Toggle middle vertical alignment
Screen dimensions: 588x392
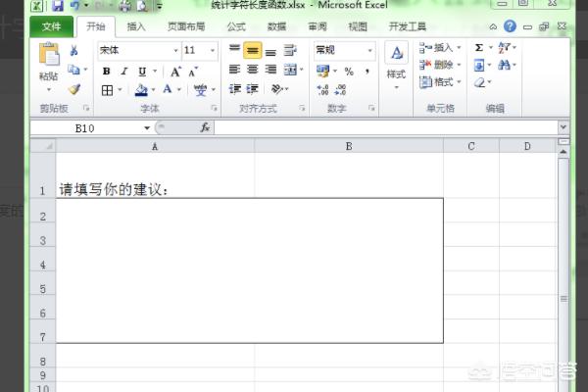click(x=252, y=49)
